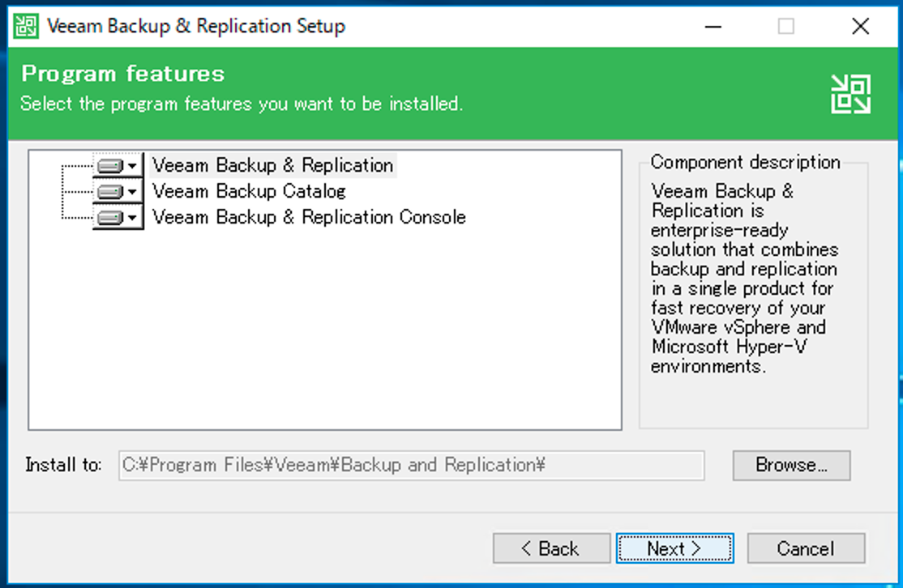Open the feature dropdown for Veeam Backup Catalog
The height and width of the screenshot is (588, 903).
118,192
